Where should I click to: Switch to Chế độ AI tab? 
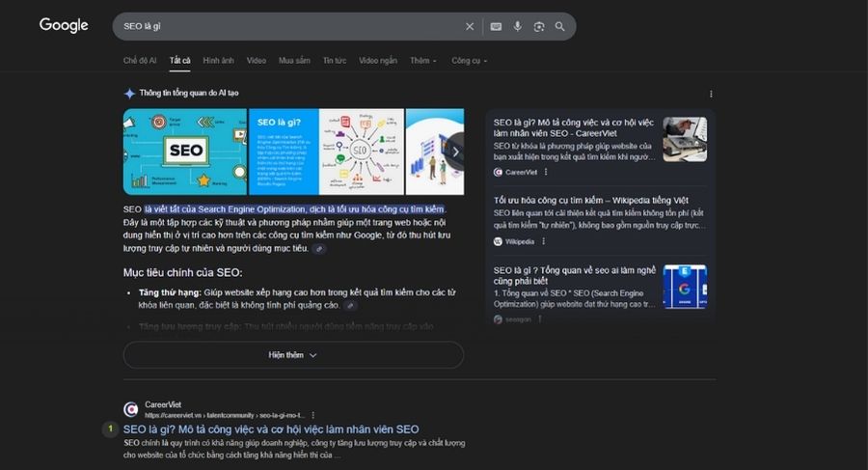(x=140, y=61)
